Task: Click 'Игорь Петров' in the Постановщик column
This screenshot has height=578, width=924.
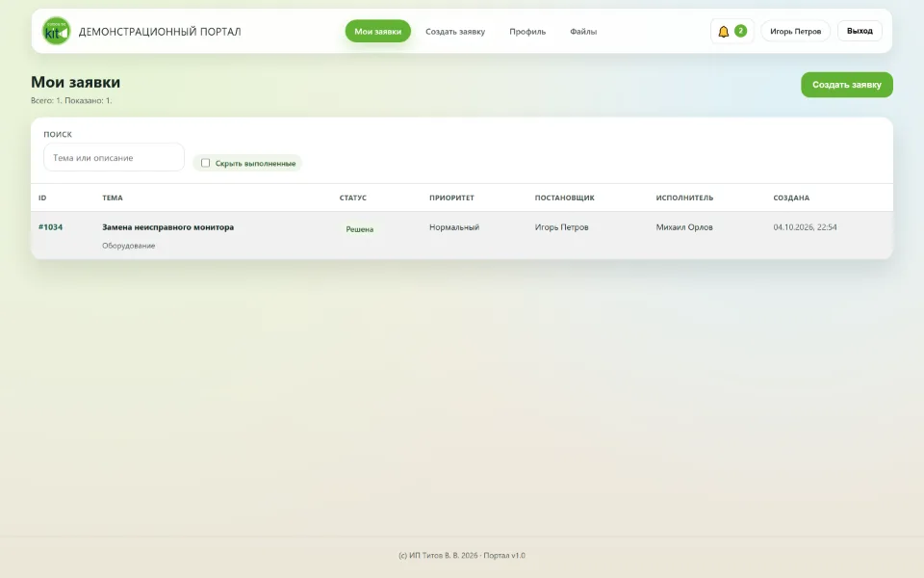Action: click(561, 227)
